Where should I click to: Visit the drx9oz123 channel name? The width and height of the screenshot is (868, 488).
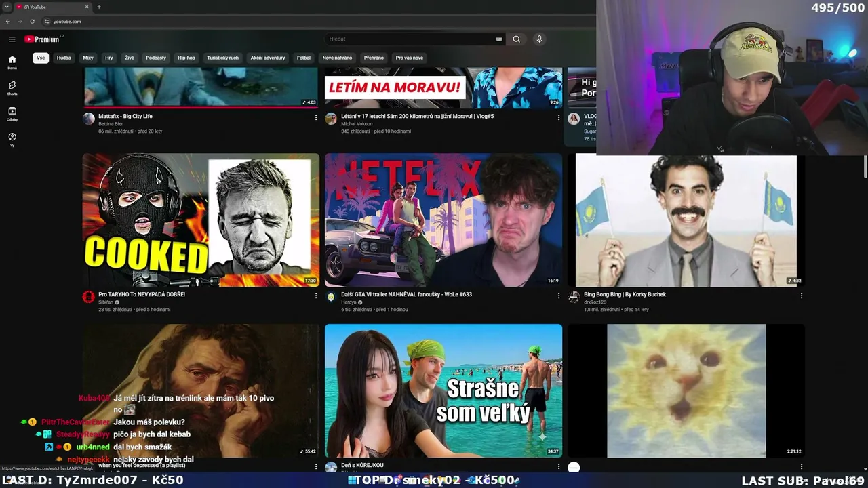point(594,302)
